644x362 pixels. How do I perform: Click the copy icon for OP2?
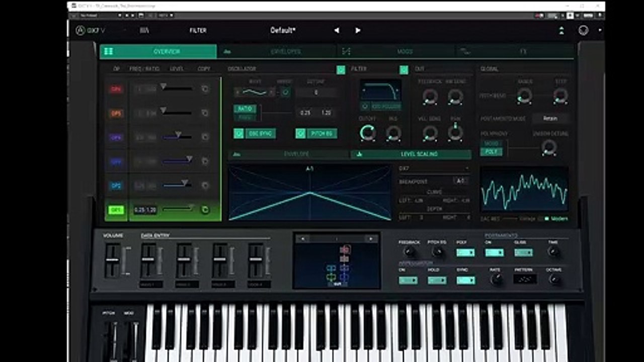[205, 186]
